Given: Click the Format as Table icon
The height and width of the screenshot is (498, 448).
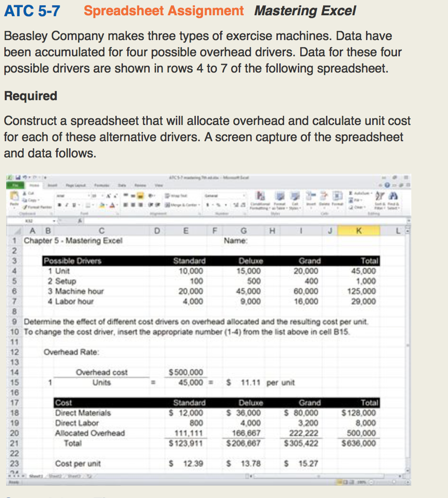Looking at the screenshot, I should pyautogui.click(x=279, y=196).
